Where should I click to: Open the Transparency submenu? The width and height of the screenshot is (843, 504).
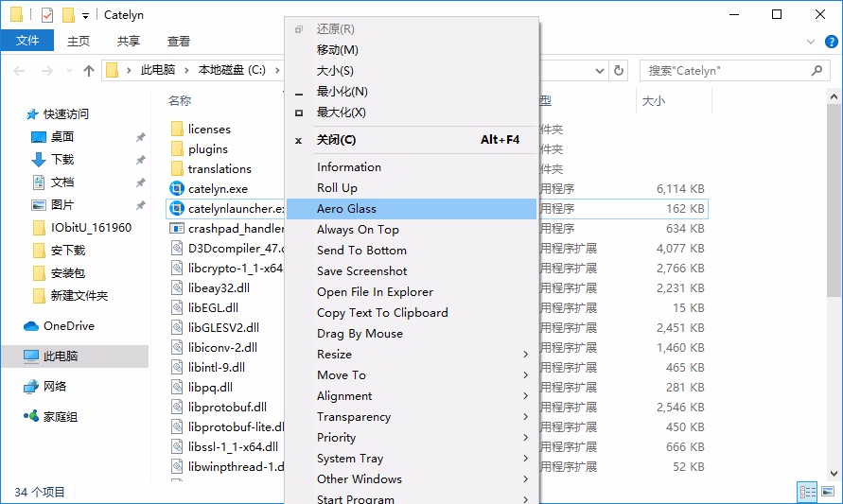(x=412, y=417)
